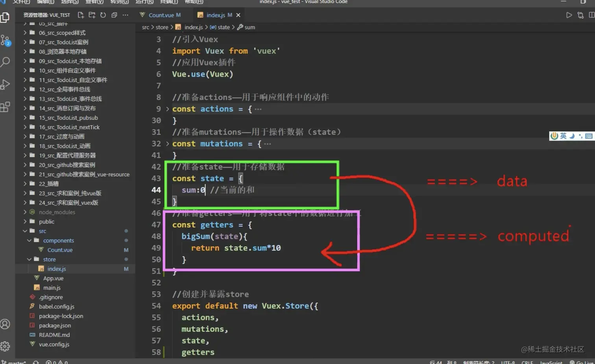Click the JS file icon on the index.js tab
The width and height of the screenshot is (595, 364).
pyautogui.click(x=200, y=15)
